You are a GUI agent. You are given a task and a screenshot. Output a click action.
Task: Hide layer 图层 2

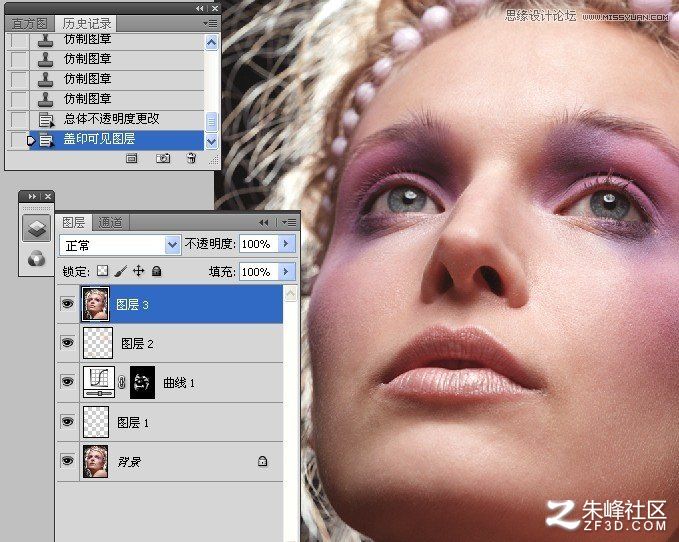67,342
